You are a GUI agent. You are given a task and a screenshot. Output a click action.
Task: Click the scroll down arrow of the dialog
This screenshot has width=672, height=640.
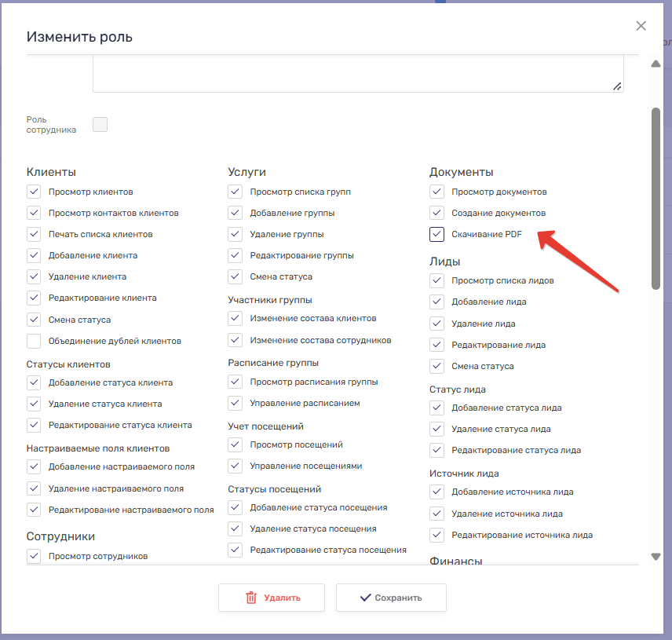[656, 557]
